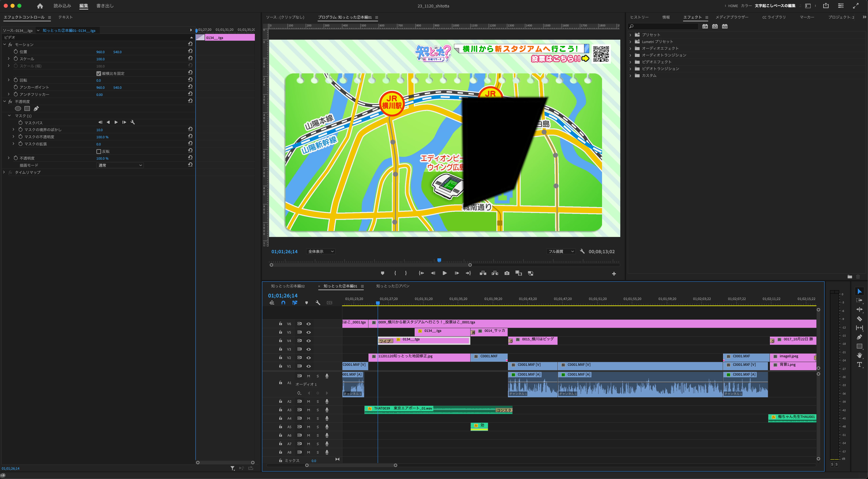Open メディアブラウザー panel tab
This screenshot has width=868, height=479.
tap(732, 17)
